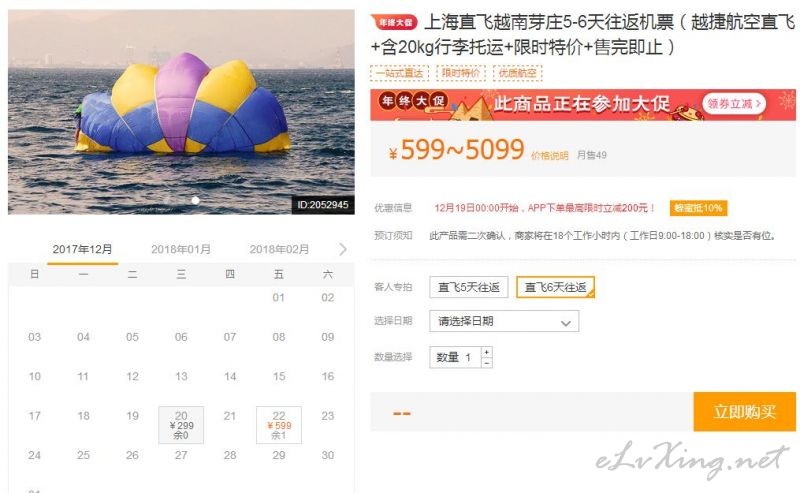Open the 领券立减 coupon badge
Screen dimensions: 800x493
point(734,104)
